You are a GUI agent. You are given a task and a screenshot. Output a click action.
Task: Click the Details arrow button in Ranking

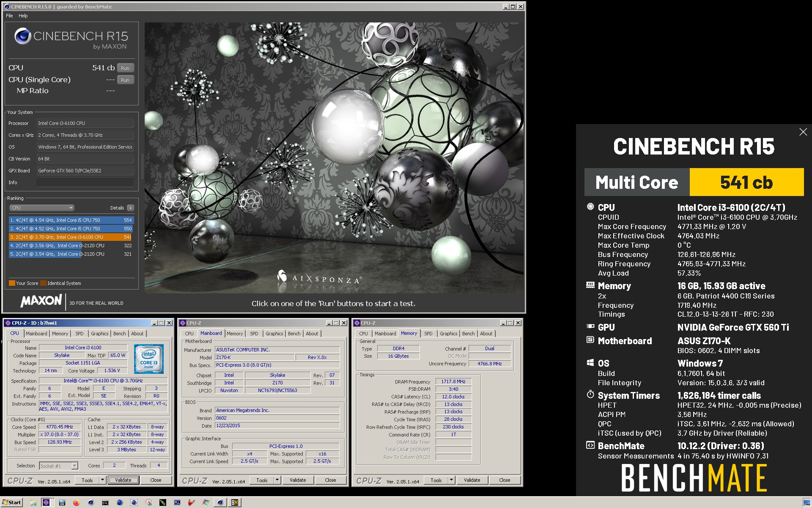[131, 208]
